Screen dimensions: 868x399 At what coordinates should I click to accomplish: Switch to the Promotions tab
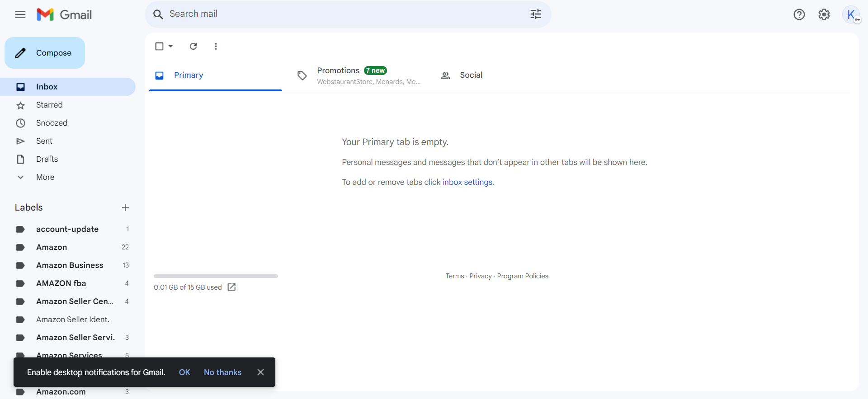point(359,75)
